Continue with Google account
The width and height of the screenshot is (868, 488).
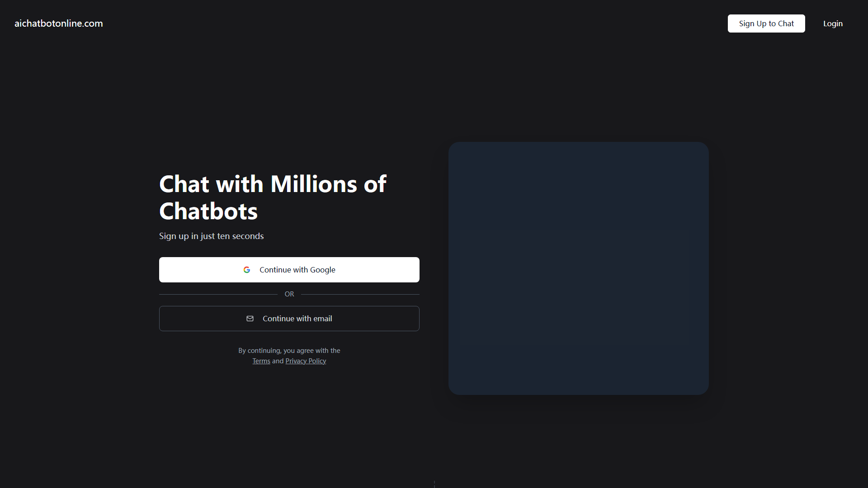[x=289, y=270]
